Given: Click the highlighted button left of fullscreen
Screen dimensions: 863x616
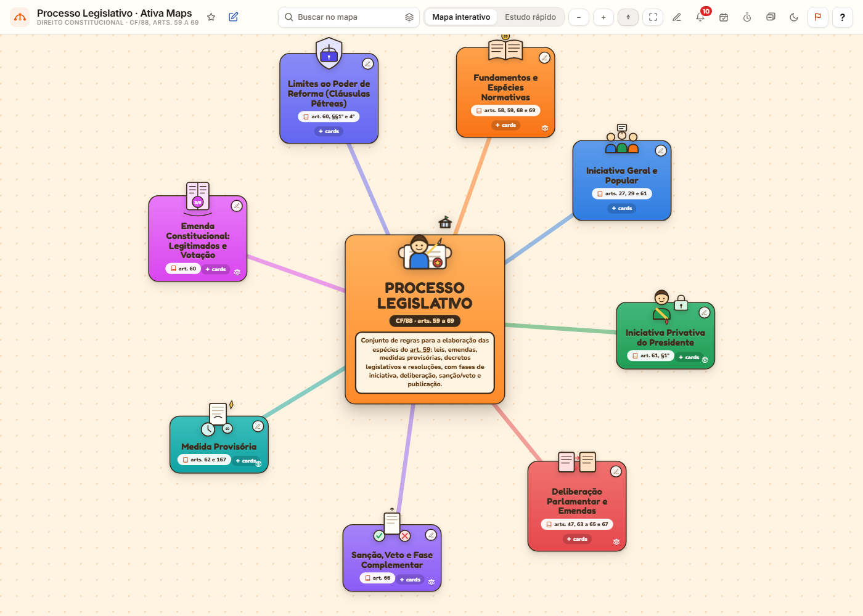Looking at the screenshot, I should click(x=628, y=17).
